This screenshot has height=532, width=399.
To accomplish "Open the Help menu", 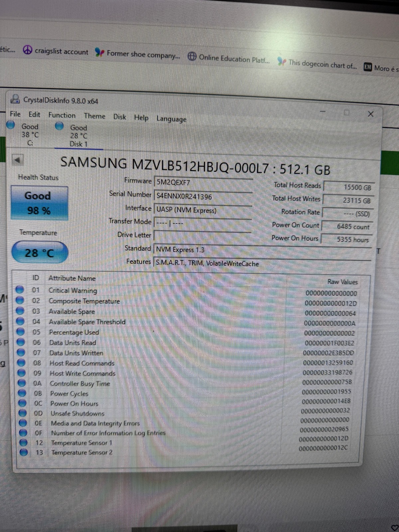I will pos(141,118).
